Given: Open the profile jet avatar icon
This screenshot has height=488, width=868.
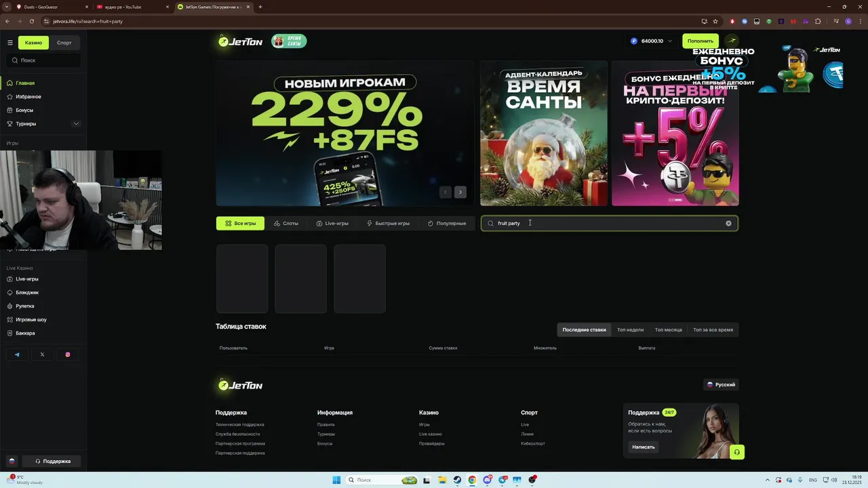Looking at the screenshot, I should click(732, 41).
